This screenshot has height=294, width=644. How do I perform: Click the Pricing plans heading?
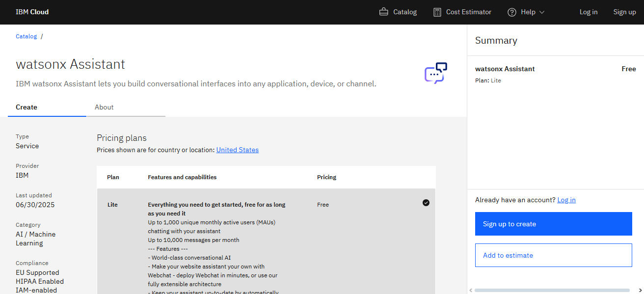point(122,138)
